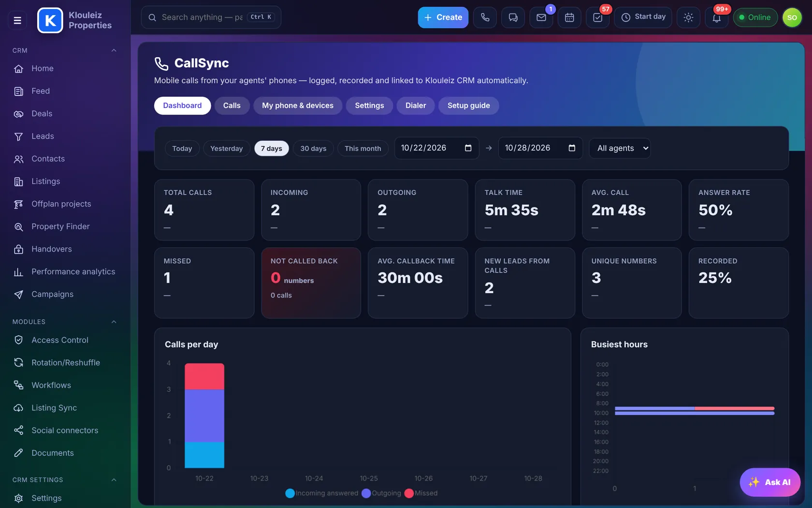Open the SO user avatar menu
The height and width of the screenshot is (508, 812).
pyautogui.click(x=792, y=17)
